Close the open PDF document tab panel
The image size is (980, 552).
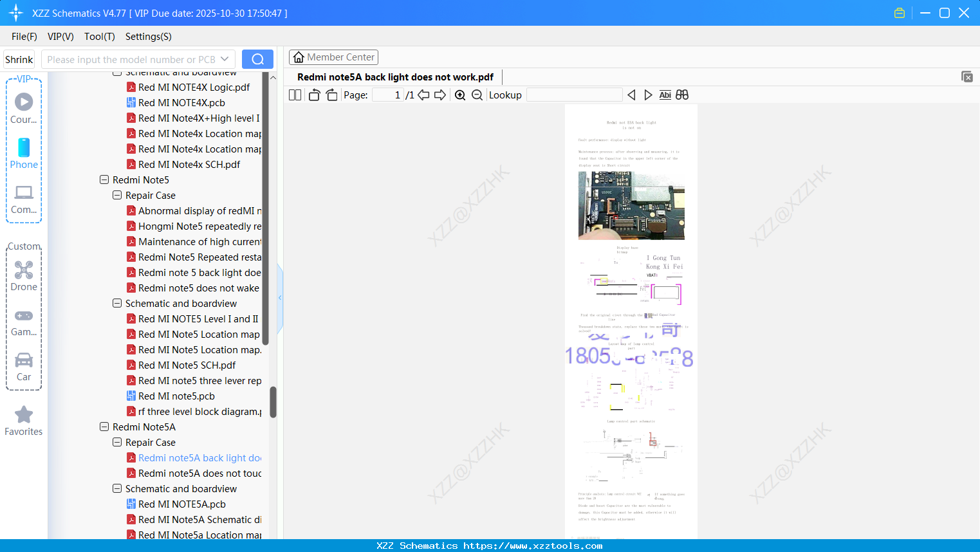point(966,77)
